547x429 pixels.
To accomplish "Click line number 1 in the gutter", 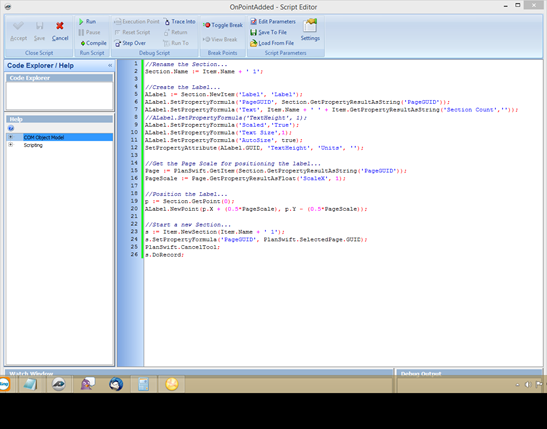I will (136, 64).
